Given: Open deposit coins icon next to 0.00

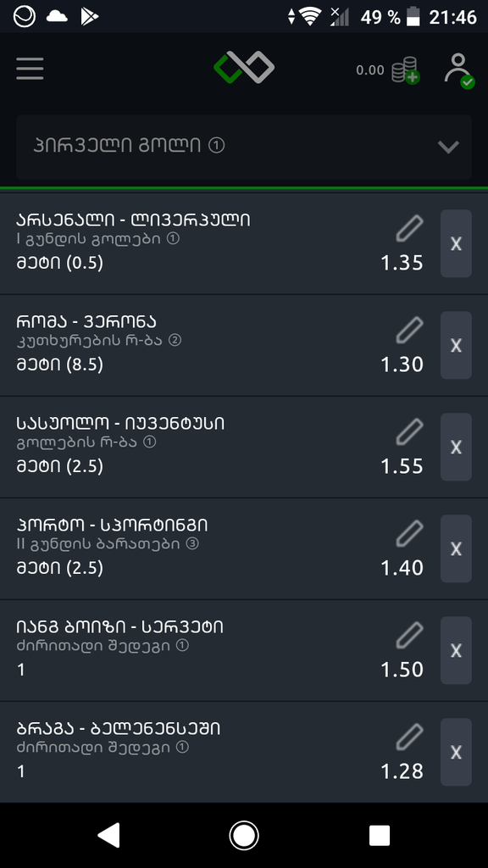Looking at the screenshot, I should [405, 70].
